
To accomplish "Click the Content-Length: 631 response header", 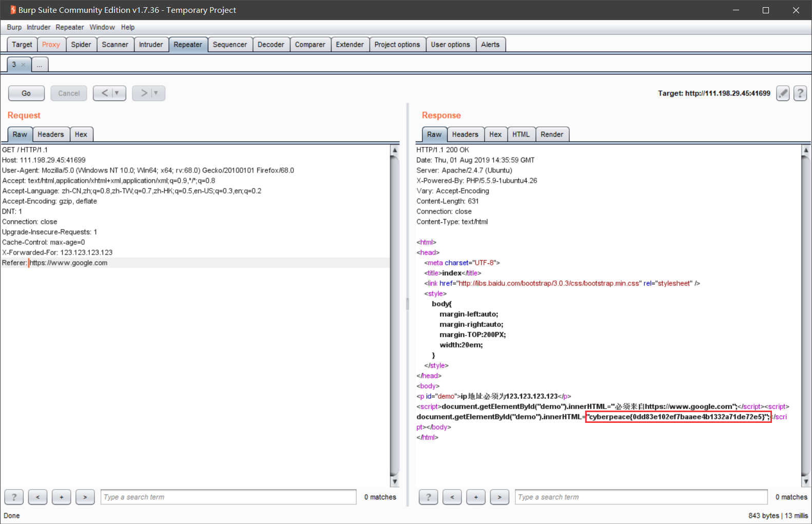I will (x=448, y=201).
